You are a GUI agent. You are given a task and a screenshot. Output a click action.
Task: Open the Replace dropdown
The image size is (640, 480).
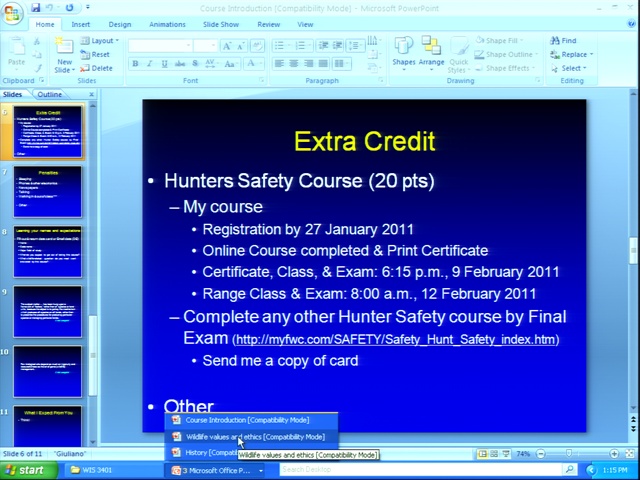pyautogui.click(x=571, y=54)
